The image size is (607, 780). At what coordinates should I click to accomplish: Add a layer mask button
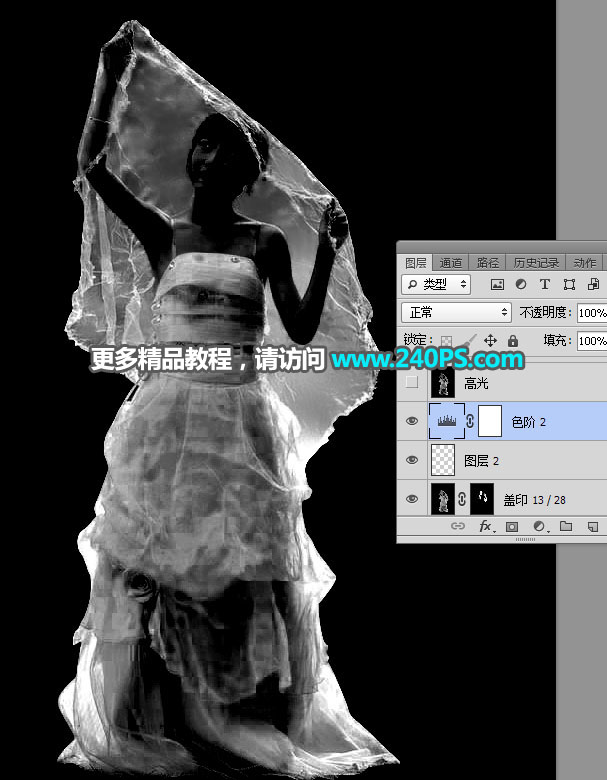click(x=512, y=526)
